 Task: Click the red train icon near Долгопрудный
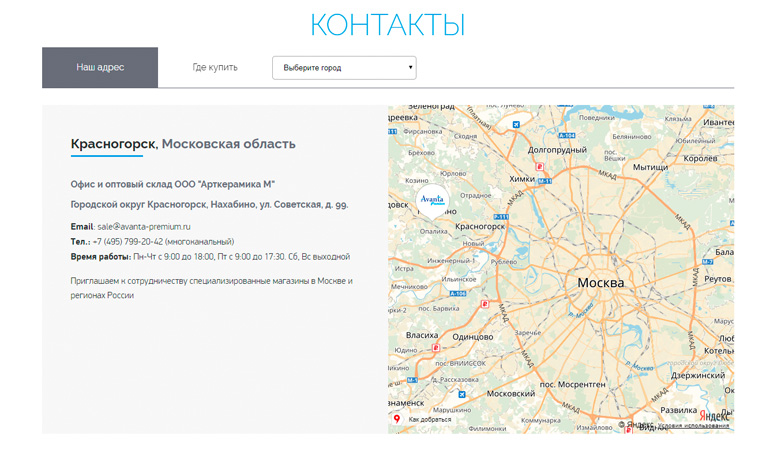[539, 167]
